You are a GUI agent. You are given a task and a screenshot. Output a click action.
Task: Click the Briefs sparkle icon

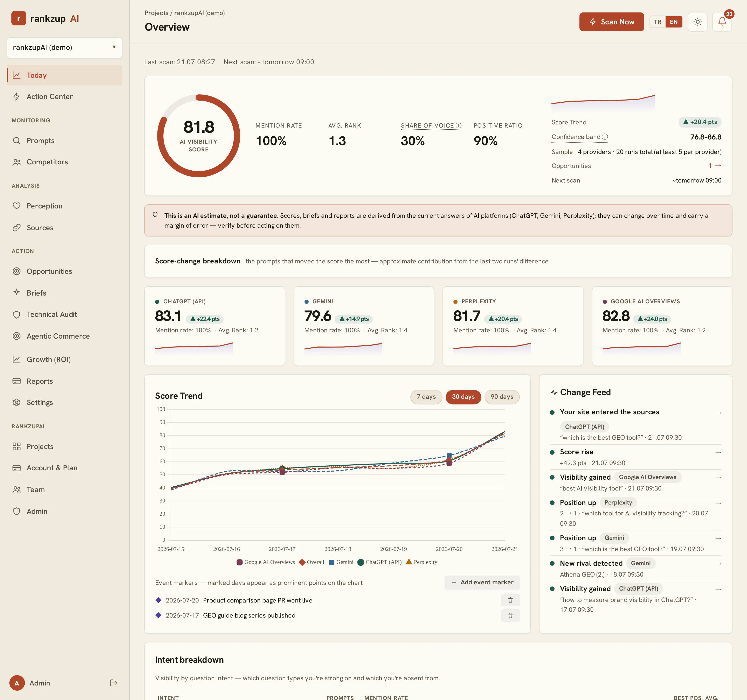[x=17, y=292]
